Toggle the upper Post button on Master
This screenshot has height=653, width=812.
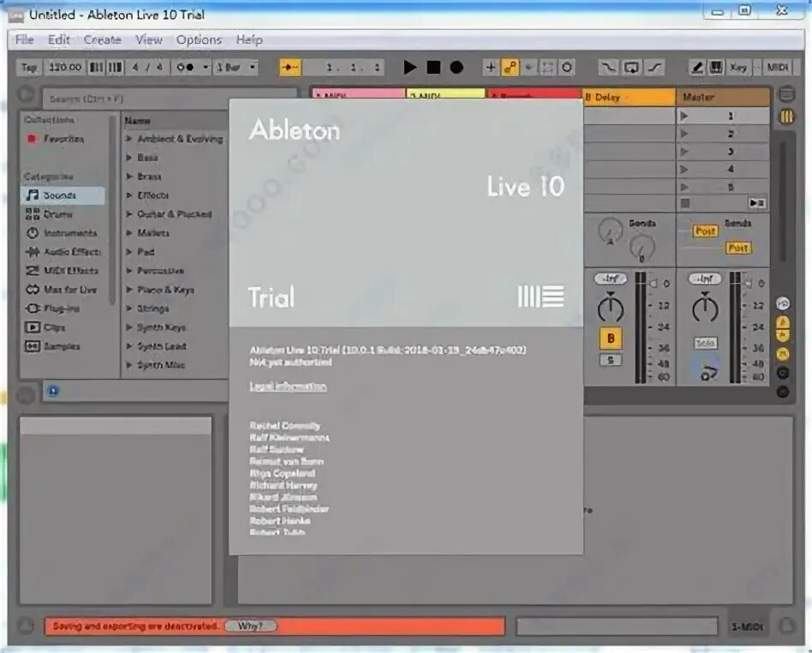click(705, 231)
